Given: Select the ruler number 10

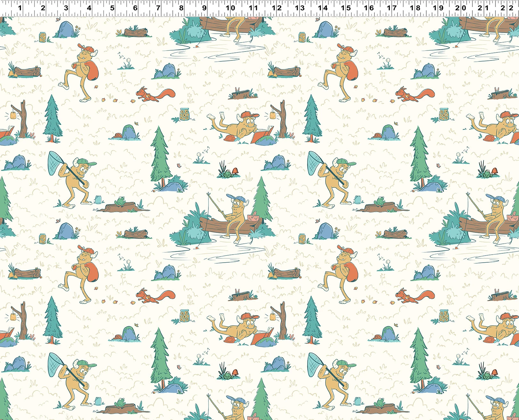Looking at the screenshot, I should pos(230,8).
